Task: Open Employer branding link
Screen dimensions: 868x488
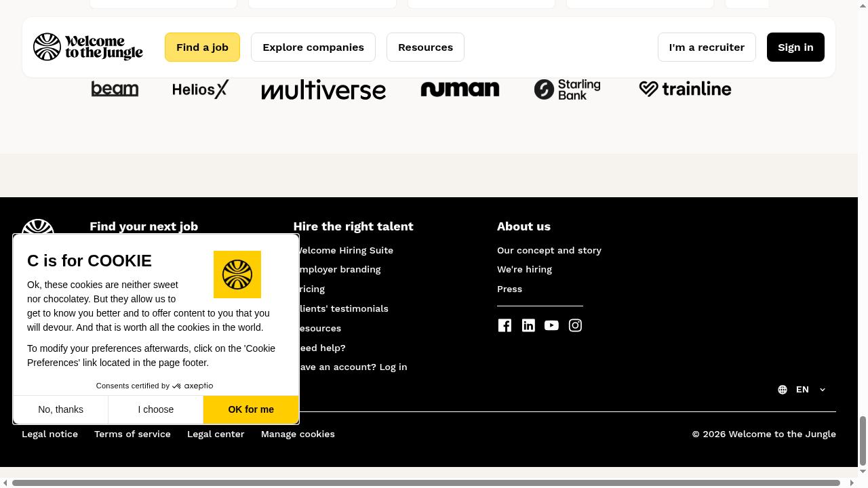Action: pyautogui.click(x=340, y=269)
